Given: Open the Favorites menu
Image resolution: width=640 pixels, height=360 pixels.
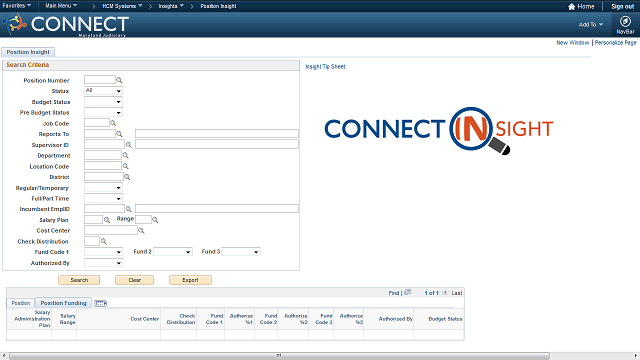Looking at the screenshot, I should pos(17,6).
